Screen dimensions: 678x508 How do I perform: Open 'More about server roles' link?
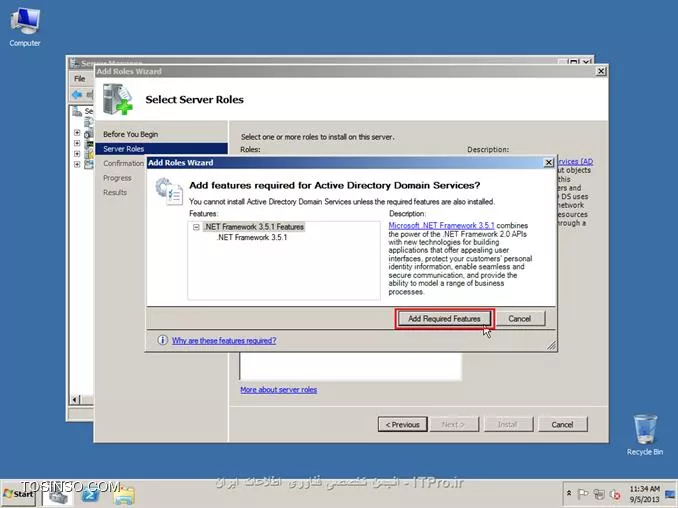(278, 390)
